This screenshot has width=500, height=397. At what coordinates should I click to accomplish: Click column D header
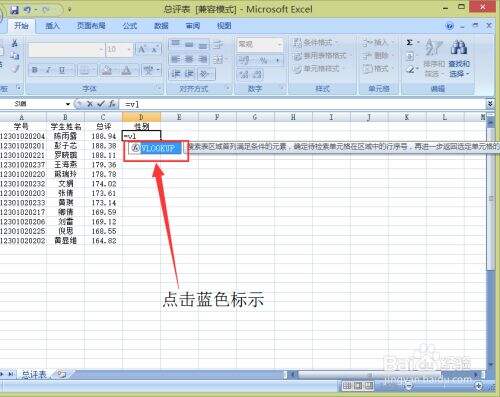tap(141, 117)
